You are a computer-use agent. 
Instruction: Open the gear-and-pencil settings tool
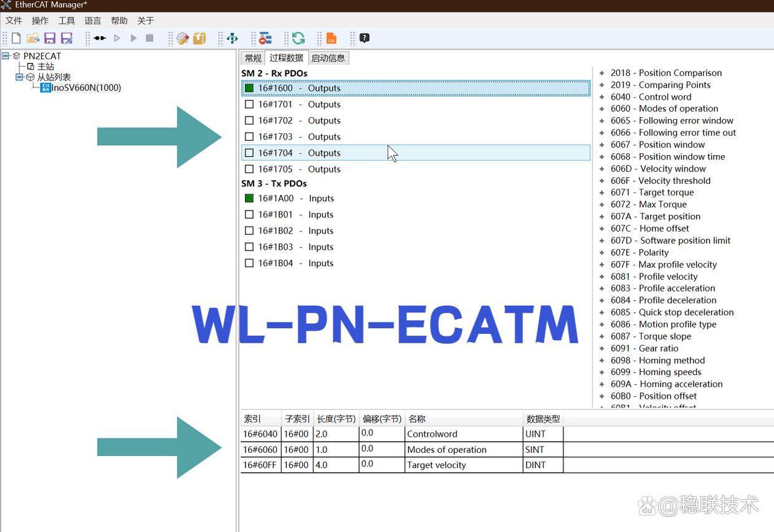click(x=183, y=39)
